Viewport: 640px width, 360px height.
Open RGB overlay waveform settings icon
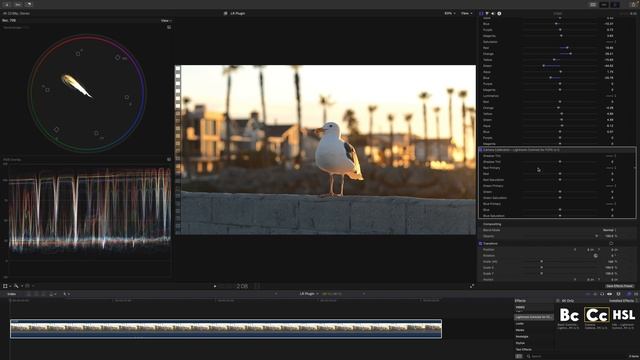(x=169, y=160)
